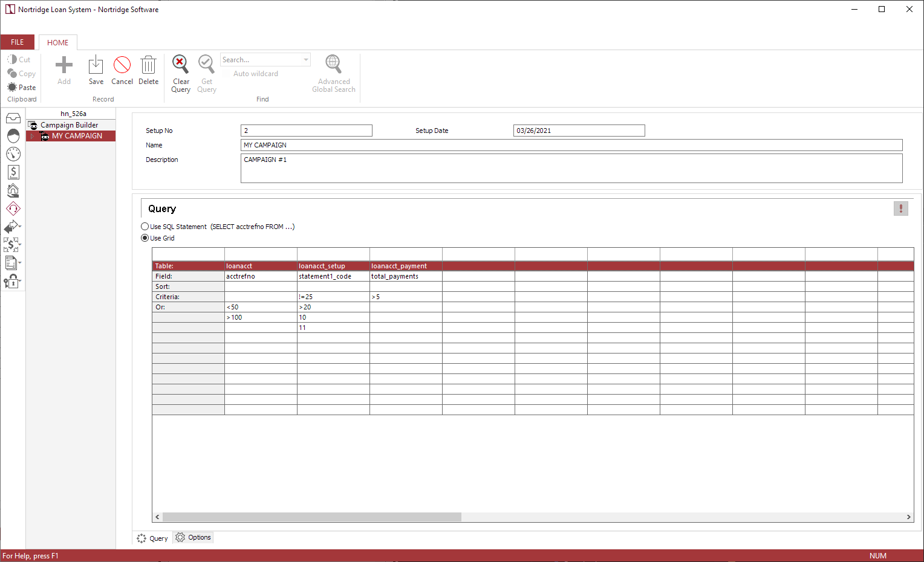
Task: Open Advanced Global Search
Action: (x=334, y=74)
